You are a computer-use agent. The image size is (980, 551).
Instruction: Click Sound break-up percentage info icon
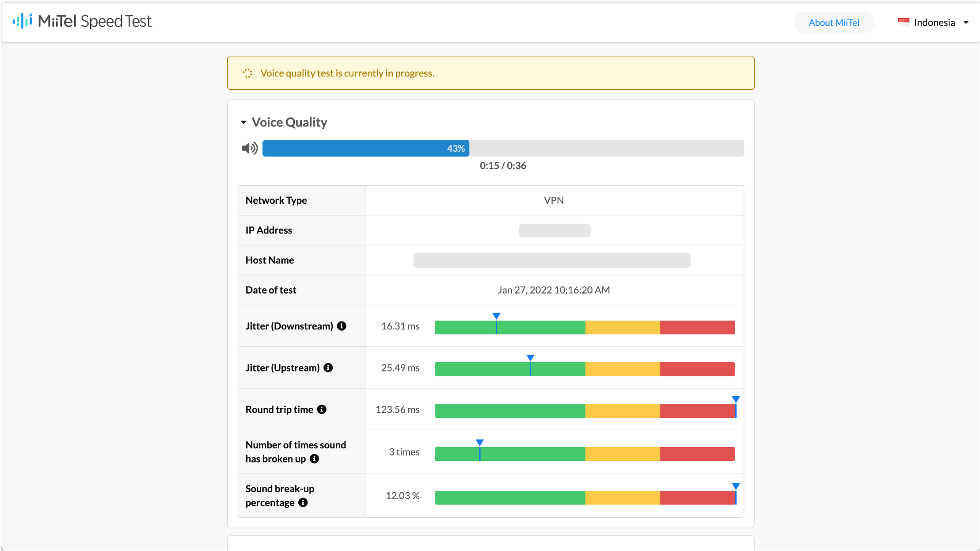(303, 502)
